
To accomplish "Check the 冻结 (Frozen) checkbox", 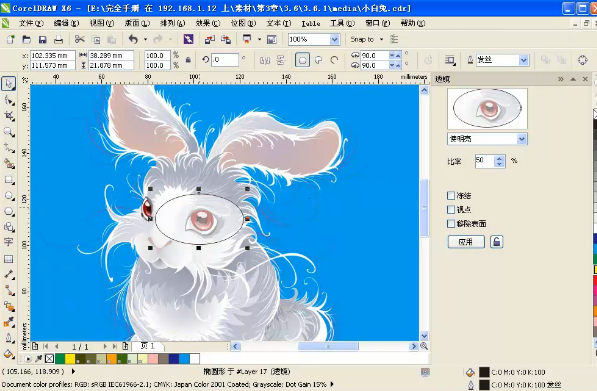I will coord(451,196).
